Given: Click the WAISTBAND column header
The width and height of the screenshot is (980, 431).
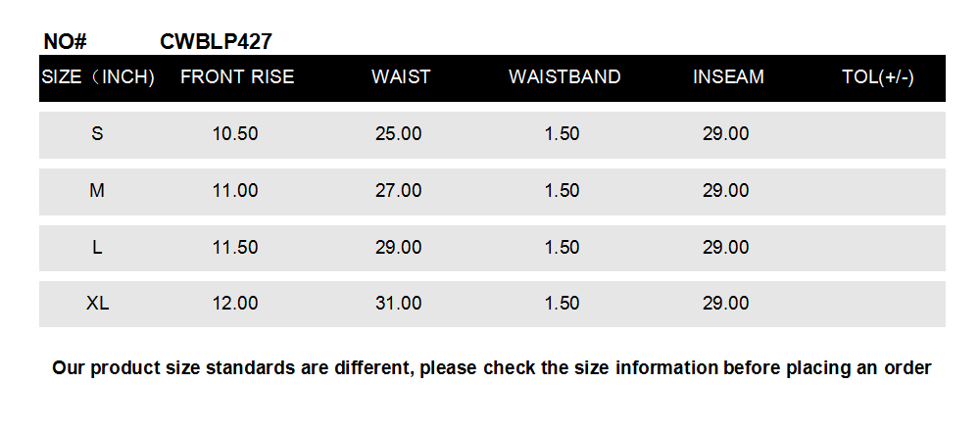Looking at the screenshot, I should pos(564,77).
